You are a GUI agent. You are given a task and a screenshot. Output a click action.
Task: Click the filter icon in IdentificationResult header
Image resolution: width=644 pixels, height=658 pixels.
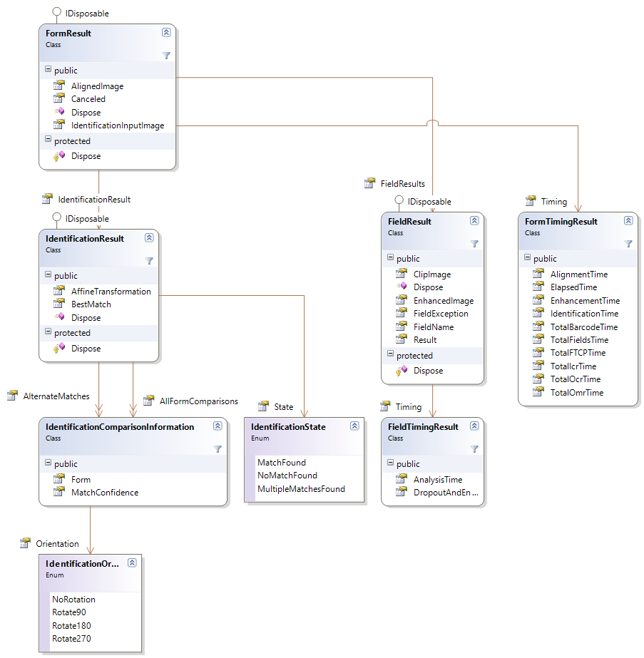(149, 261)
